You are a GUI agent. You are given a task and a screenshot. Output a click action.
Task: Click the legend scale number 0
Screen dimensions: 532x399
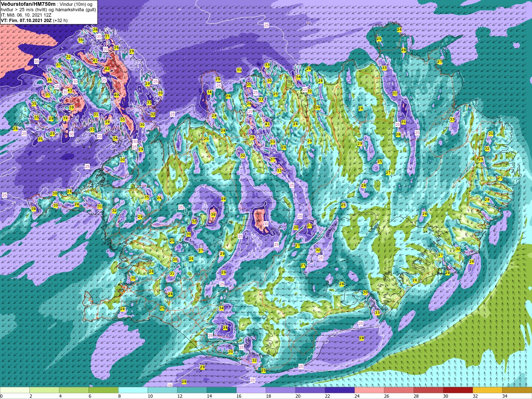2,396
